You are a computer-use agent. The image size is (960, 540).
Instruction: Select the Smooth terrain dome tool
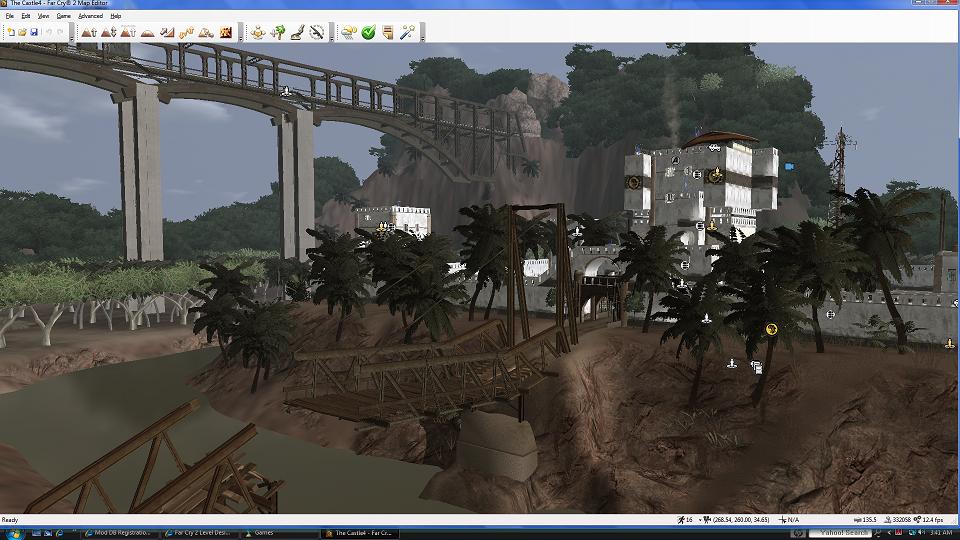(x=148, y=32)
